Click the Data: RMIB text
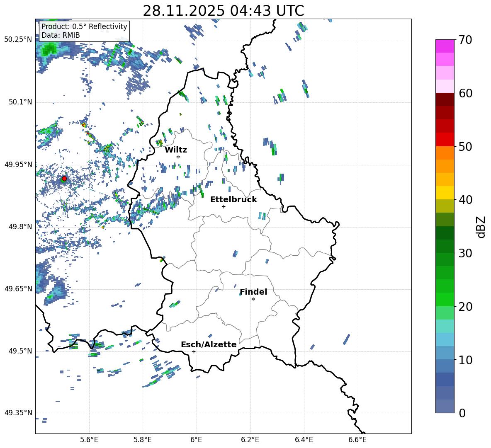Viewport: 491px width, 448px height. click(61, 35)
